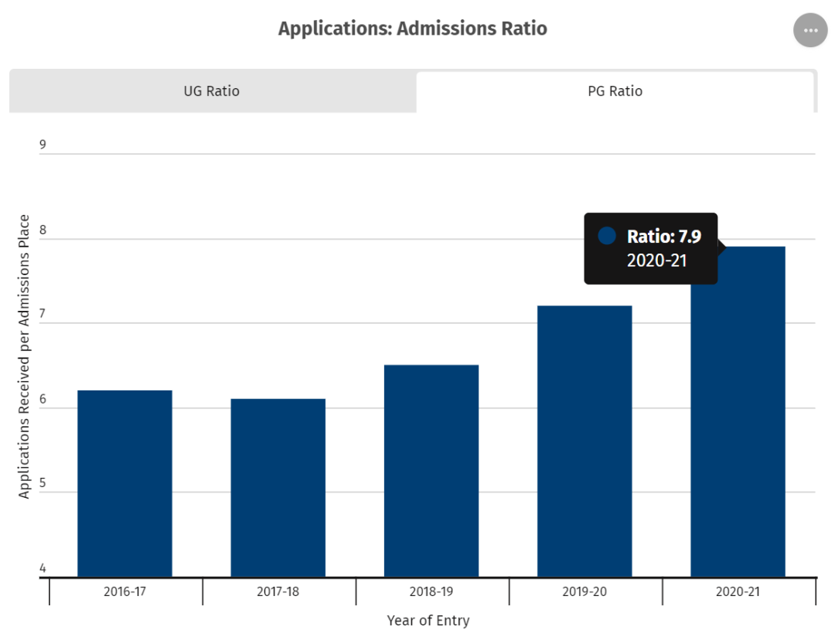This screenshot has width=835, height=644.
Task: Click the y-axis value '8'
Action: coord(43,230)
